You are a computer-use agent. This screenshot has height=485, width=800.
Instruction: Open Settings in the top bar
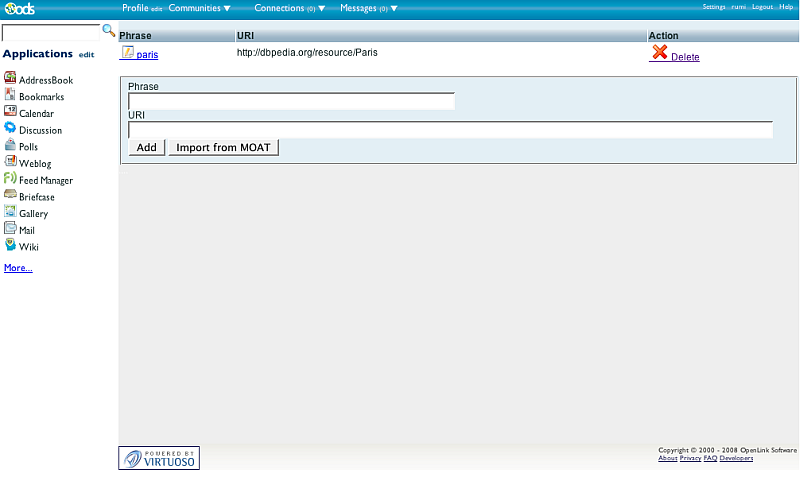click(x=714, y=7)
